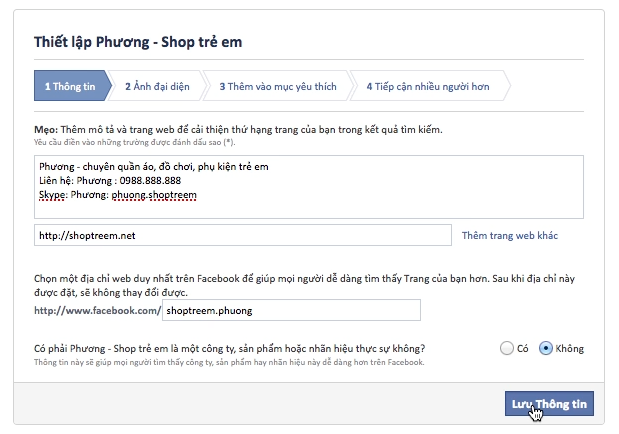Focus the Facebook address field "shoptreem.phuong"
The image size is (619, 434).
click(291, 310)
